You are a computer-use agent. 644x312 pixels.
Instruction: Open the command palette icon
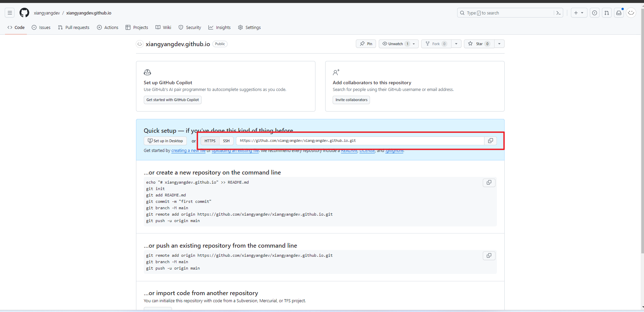[x=558, y=13]
